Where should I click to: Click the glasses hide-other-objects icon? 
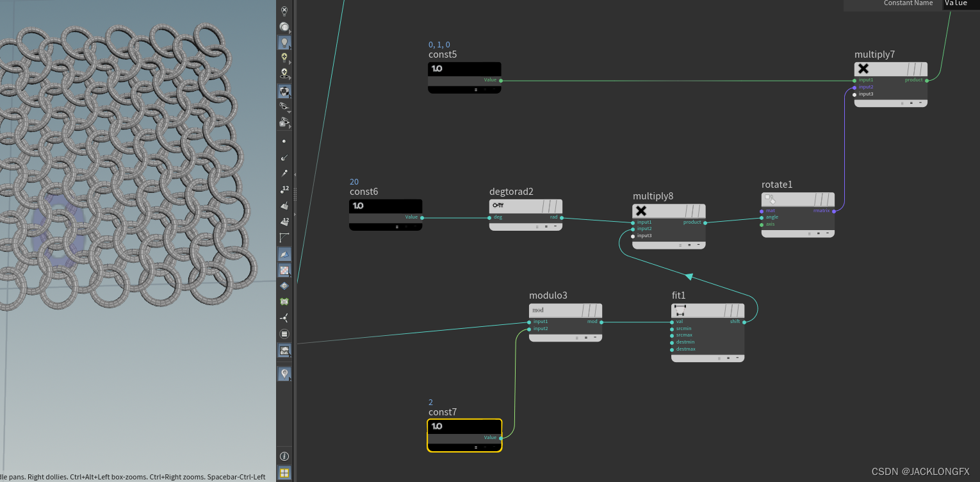point(284,106)
